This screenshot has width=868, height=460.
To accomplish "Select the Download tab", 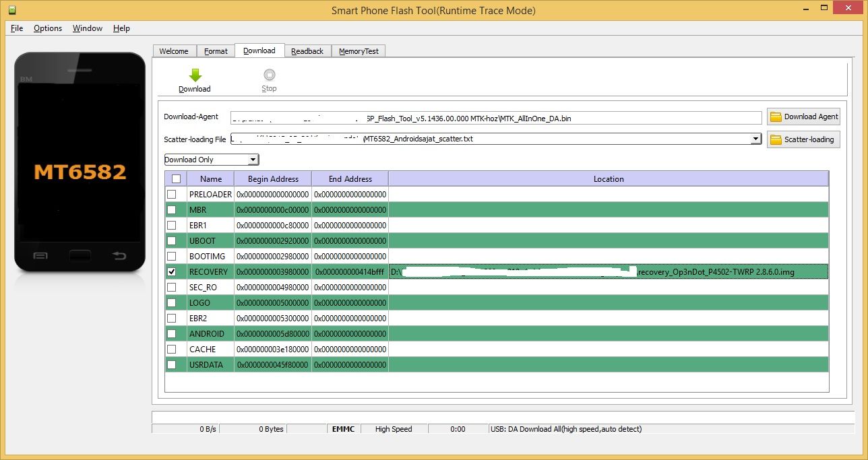I will (259, 51).
